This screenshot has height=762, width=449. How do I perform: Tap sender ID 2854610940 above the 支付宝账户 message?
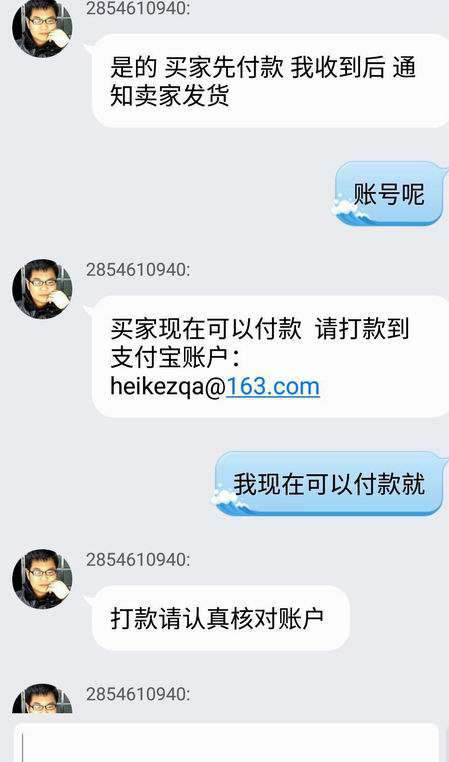click(138, 270)
